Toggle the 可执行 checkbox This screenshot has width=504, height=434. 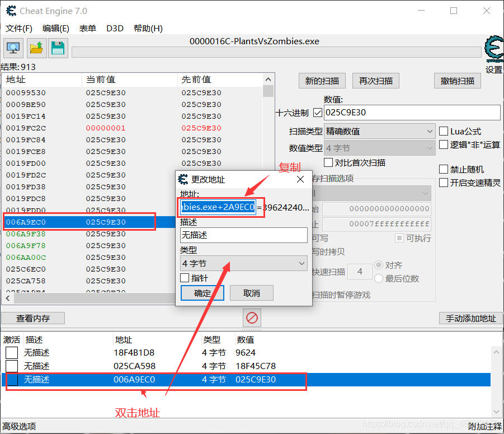coord(399,238)
